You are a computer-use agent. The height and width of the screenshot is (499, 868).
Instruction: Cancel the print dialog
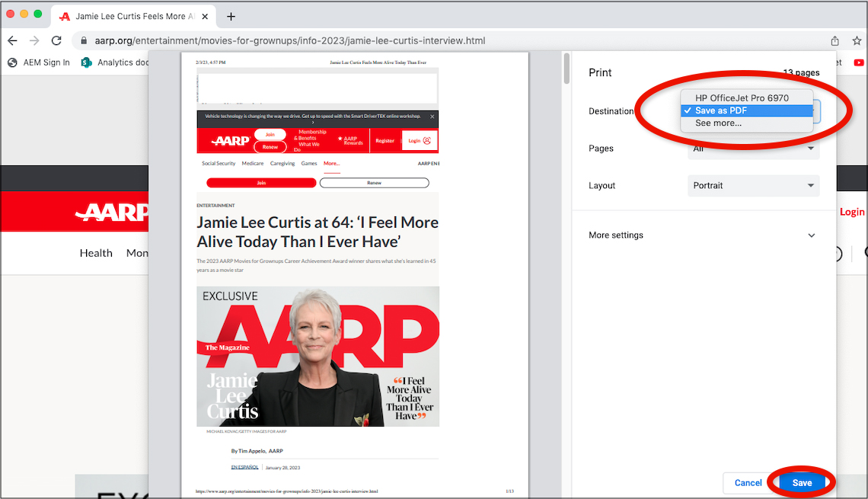(748, 482)
